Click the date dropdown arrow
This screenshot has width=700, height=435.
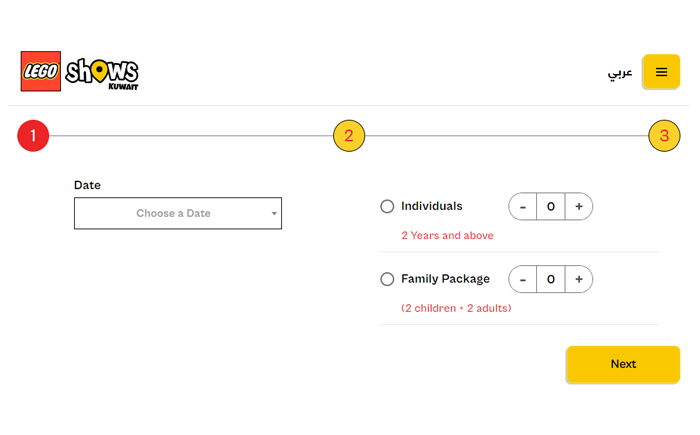point(274,213)
